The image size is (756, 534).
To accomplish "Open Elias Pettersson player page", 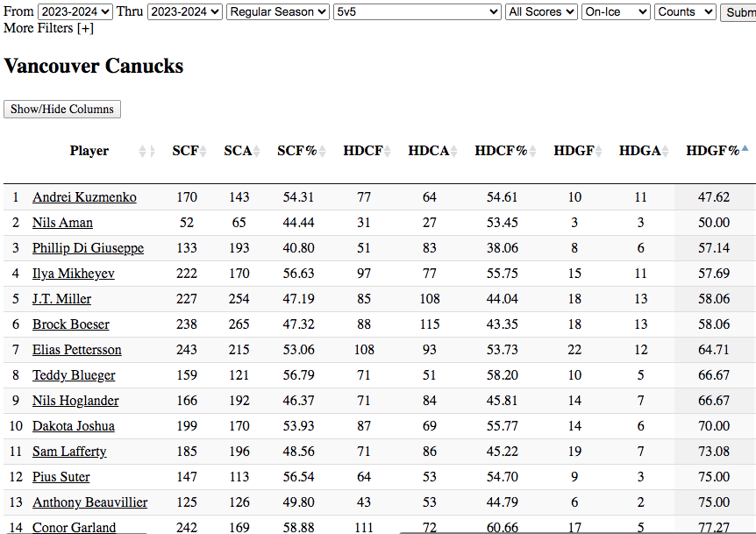I will click(x=77, y=350).
